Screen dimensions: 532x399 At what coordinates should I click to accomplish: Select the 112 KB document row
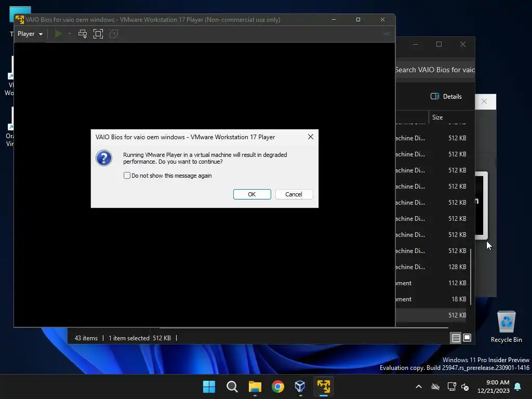tap(431, 283)
